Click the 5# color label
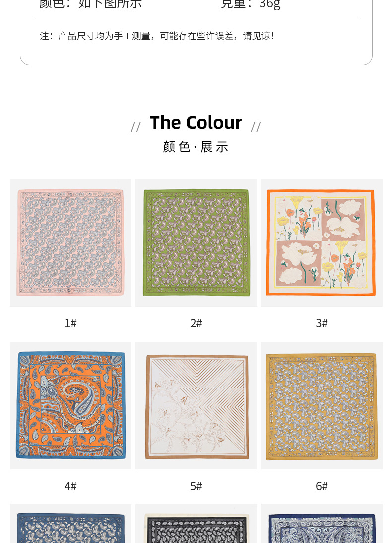Screen dimensions: 392x543 (196, 486)
